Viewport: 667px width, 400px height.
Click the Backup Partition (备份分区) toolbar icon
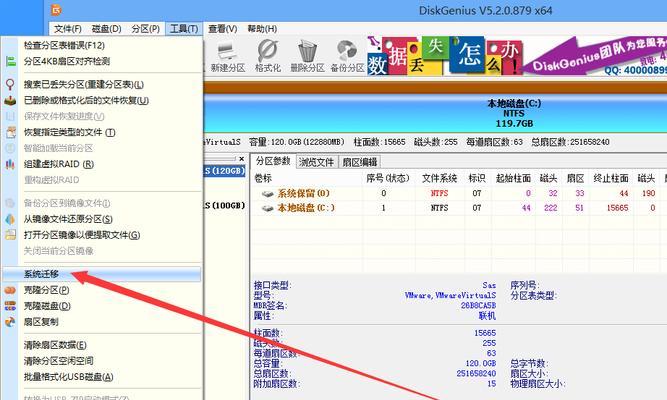pyautogui.click(x=347, y=56)
